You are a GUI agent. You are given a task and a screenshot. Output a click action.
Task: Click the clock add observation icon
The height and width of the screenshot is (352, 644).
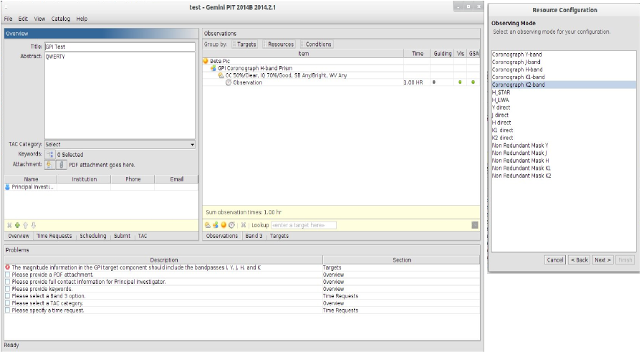231,225
